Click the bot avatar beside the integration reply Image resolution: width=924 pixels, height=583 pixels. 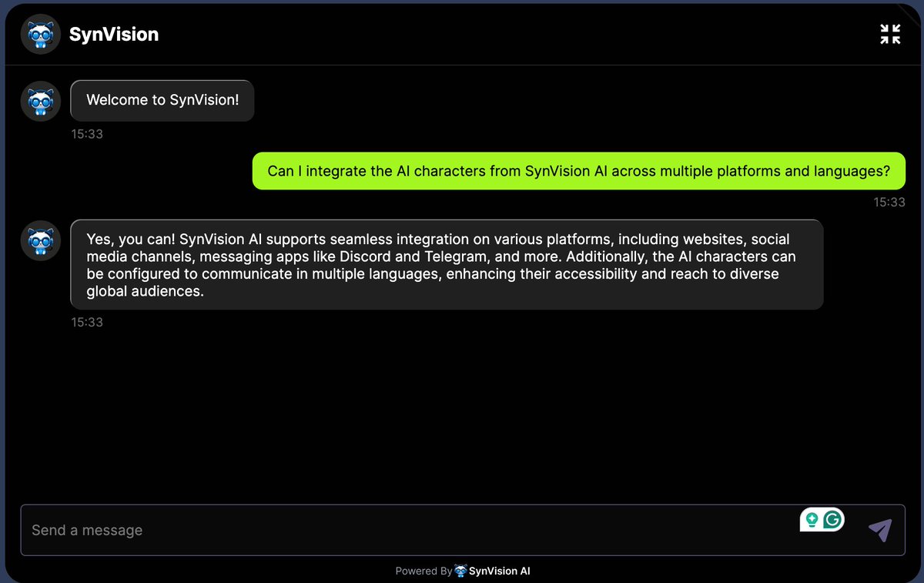click(x=41, y=240)
